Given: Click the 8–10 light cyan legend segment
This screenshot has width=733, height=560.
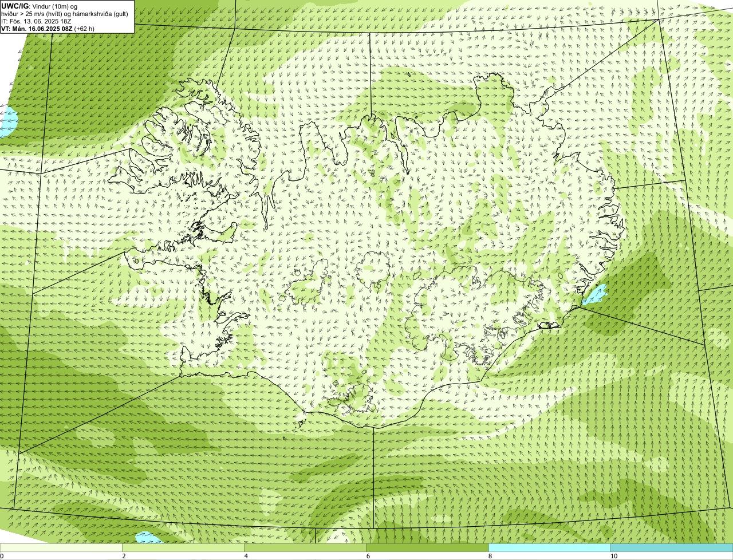Looking at the screenshot, I should tap(549, 548).
